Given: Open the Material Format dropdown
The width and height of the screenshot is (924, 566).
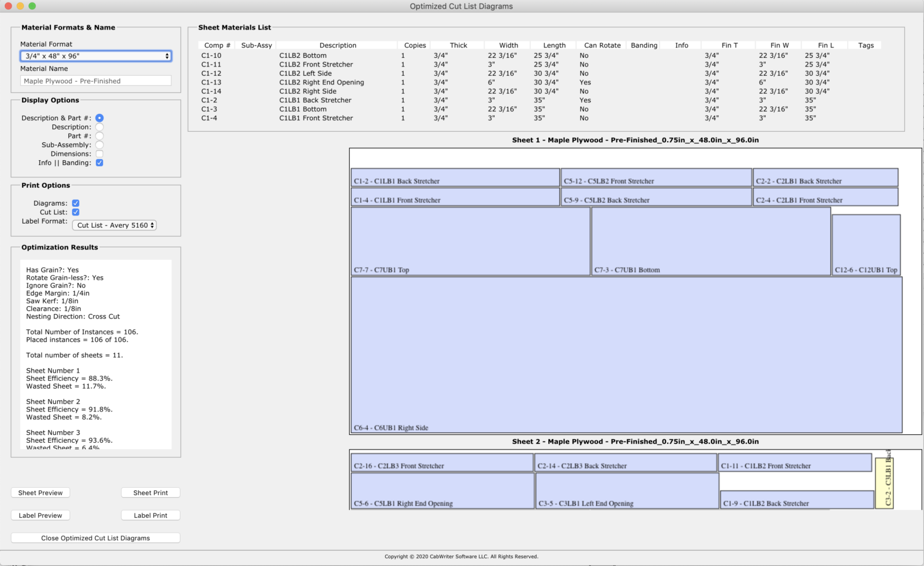Looking at the screenshot, I should (95, 56).
